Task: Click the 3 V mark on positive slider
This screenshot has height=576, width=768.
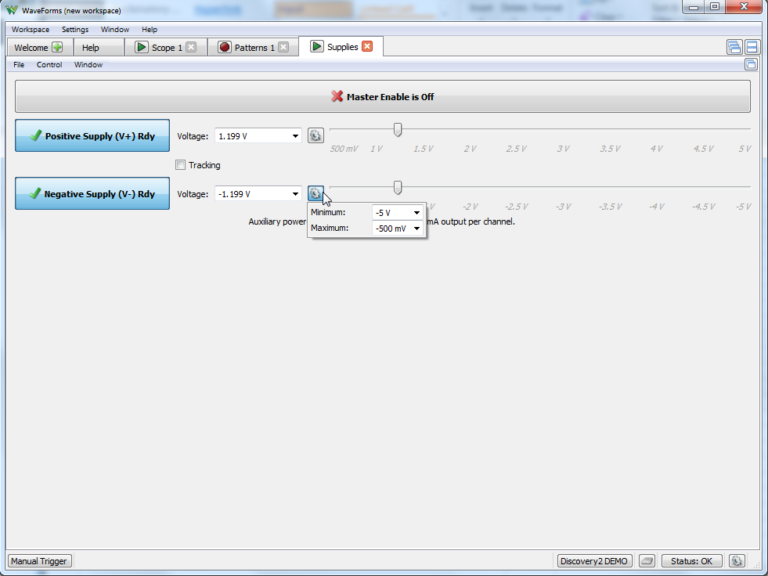Action: pyautogui.click(x=563, y=148)
